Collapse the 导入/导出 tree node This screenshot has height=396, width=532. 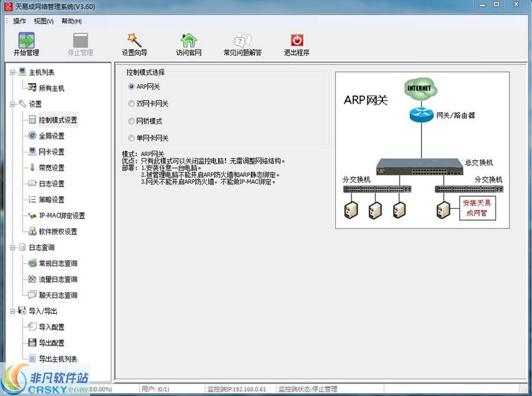pos(12,311)
